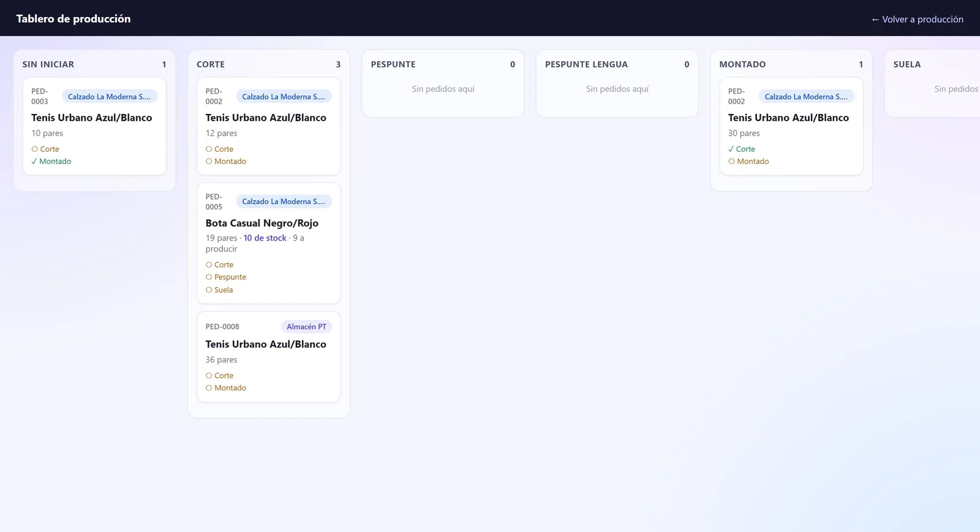980x532 pixels.
Task: Select Corte step on PED-0008 card
Action: (x=219, y=375)
